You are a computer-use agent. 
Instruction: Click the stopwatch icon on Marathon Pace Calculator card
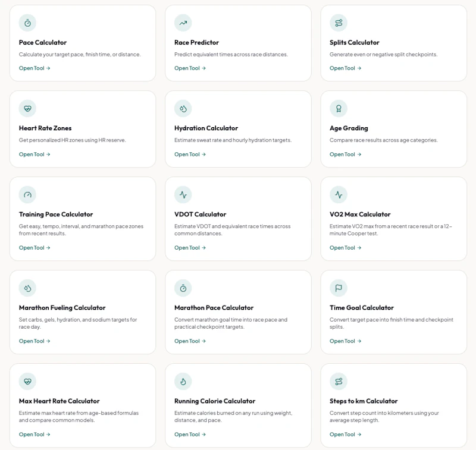(x=183, y=288)
